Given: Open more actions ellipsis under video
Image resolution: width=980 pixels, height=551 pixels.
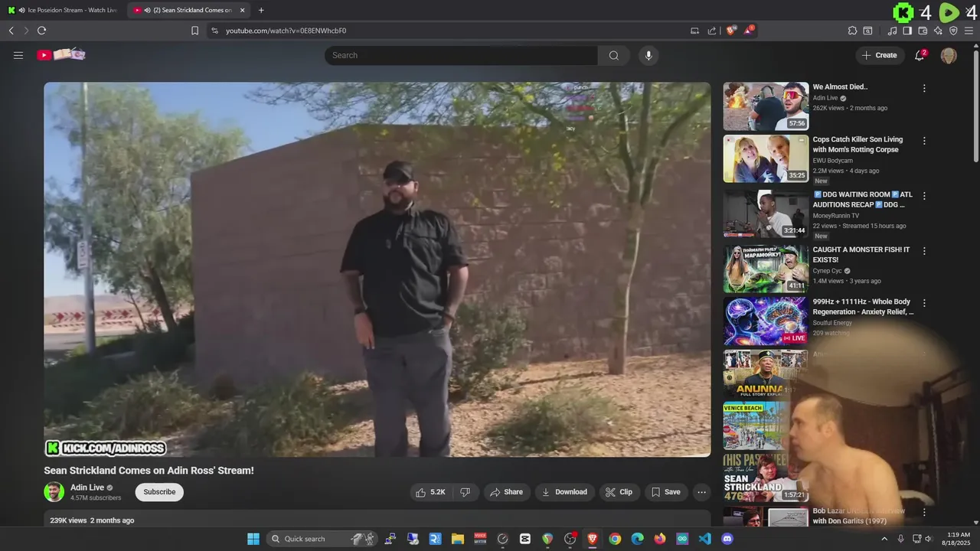Looking at the screenshot, I should pos(701,492).
